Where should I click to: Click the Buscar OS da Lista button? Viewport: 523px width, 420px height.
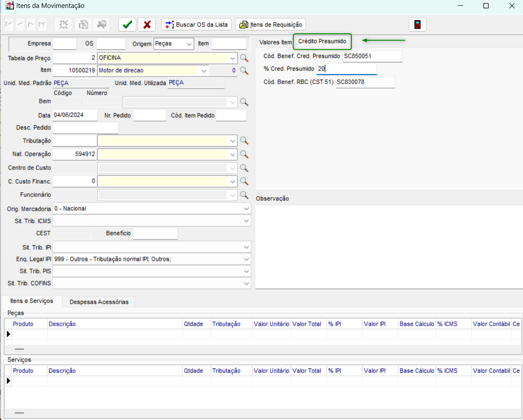point(197,25)
